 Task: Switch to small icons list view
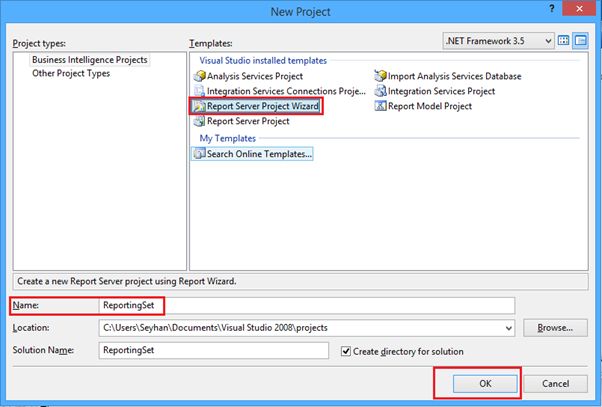pos(580,41)
